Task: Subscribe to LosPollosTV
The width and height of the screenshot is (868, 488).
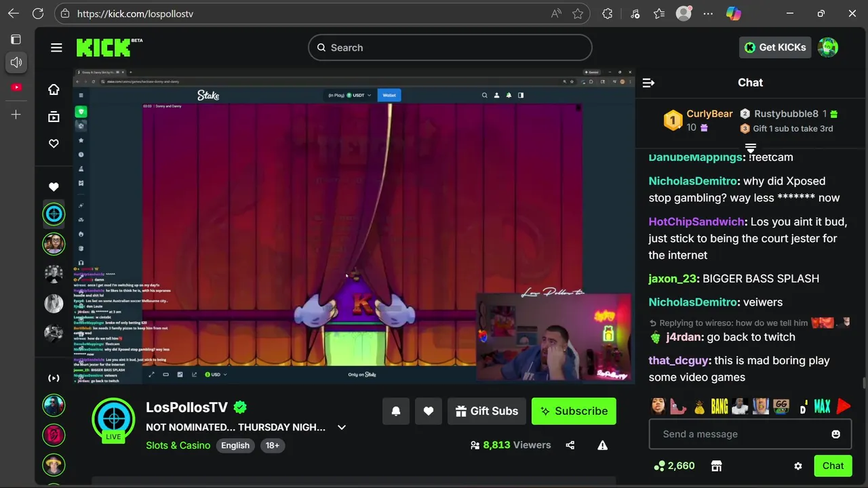Action: pyautogui.click(x=574, y=411)
